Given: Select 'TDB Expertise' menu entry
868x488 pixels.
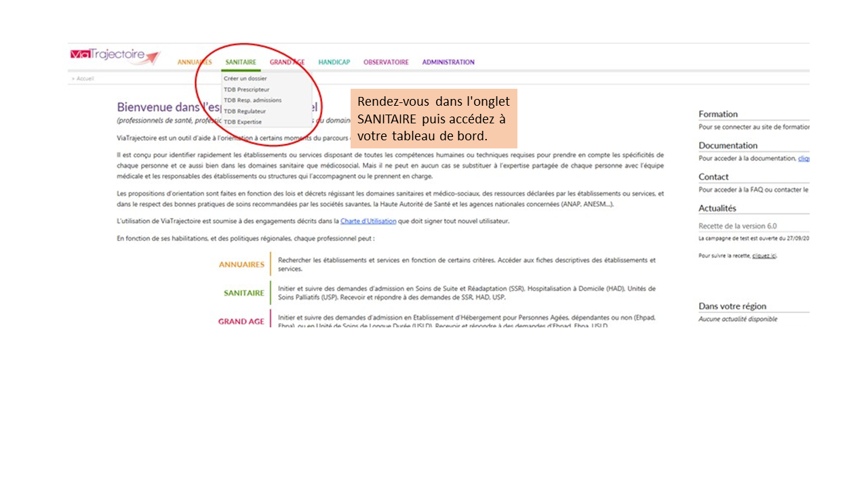Looking at the screenshot, I should pos(243,122).
